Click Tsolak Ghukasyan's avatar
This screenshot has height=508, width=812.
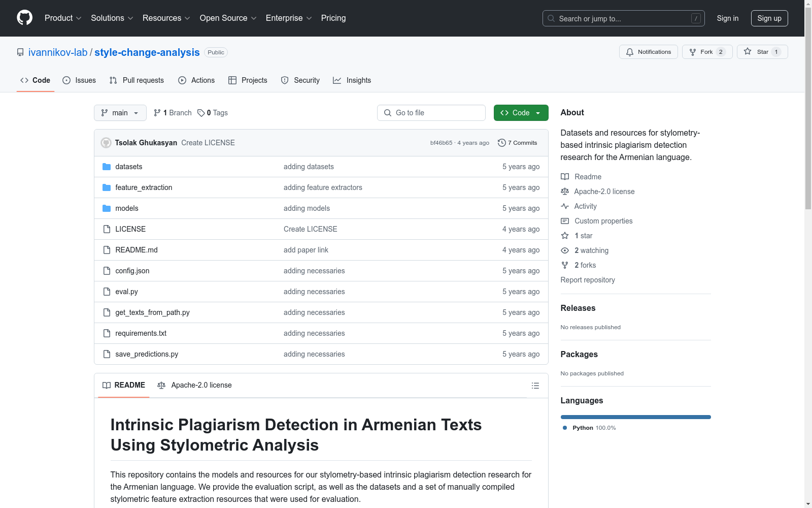coord(106,143)
